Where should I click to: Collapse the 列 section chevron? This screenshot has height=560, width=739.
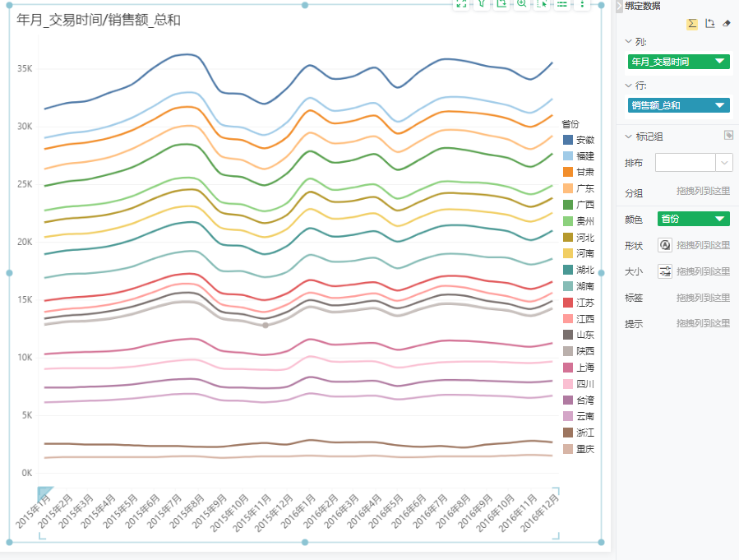(628, 41)
